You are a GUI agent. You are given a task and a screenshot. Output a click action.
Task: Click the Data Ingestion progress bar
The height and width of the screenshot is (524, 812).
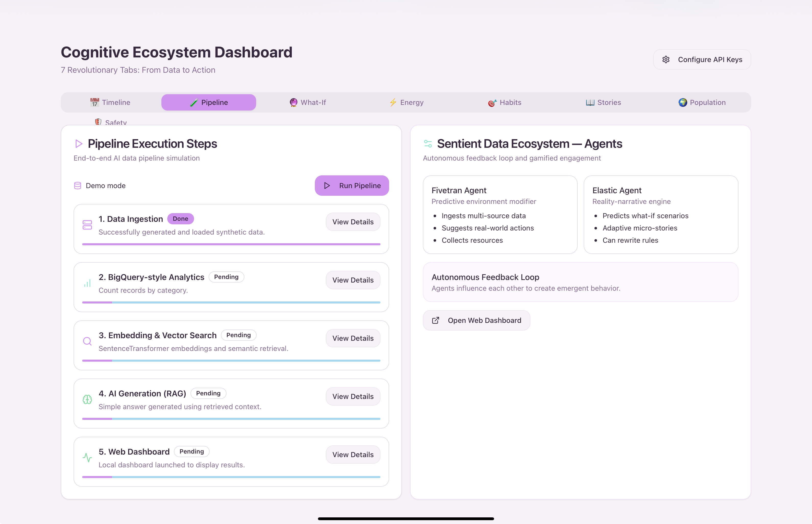click(231, 244)
